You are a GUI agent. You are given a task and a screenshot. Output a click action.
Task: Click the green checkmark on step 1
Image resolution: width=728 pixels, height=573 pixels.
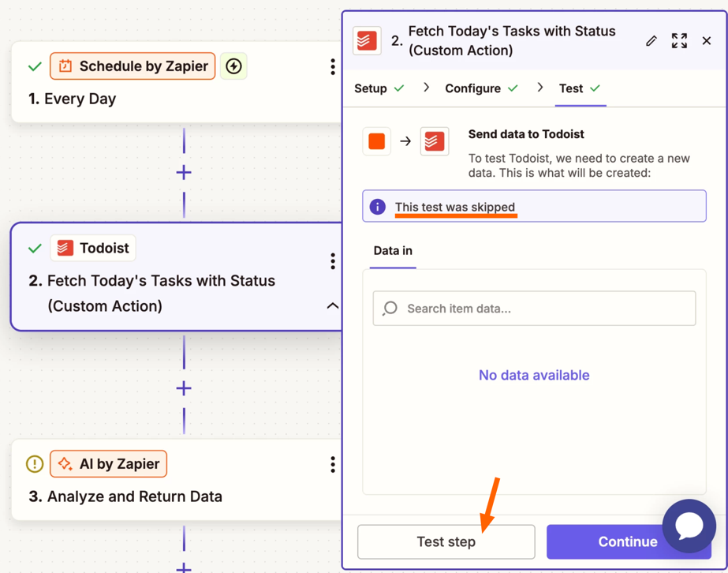pyautogui.click(x=35, y=67)
